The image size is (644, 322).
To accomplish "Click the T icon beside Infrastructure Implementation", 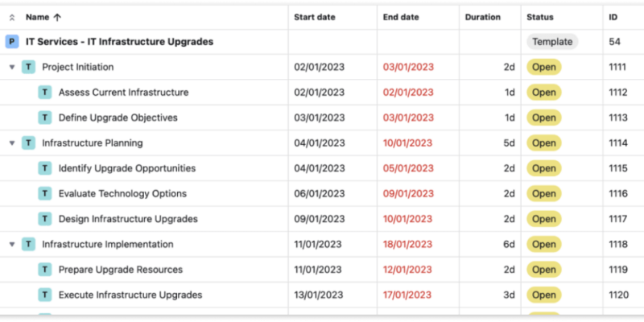I will point(28,245).
